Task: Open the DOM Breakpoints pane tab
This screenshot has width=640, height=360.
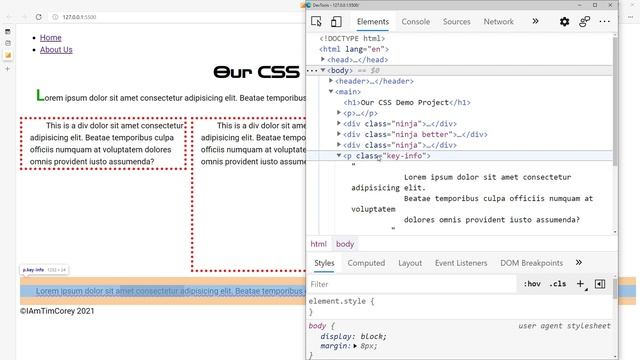Action: tap(531, 263)
